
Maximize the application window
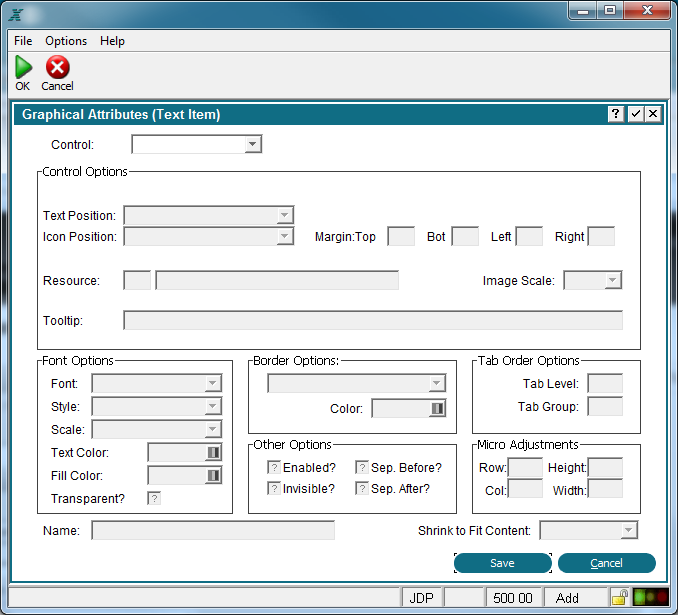coord(610,10)
